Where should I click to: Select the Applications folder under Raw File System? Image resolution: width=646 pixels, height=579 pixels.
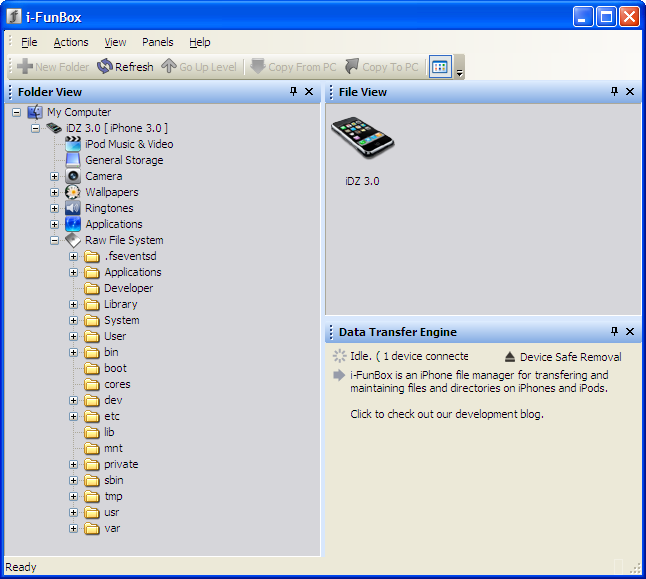(x=133, y=272)
